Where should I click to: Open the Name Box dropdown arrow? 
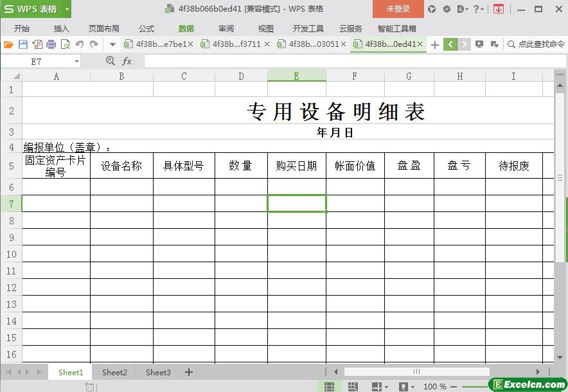[76, 62]
